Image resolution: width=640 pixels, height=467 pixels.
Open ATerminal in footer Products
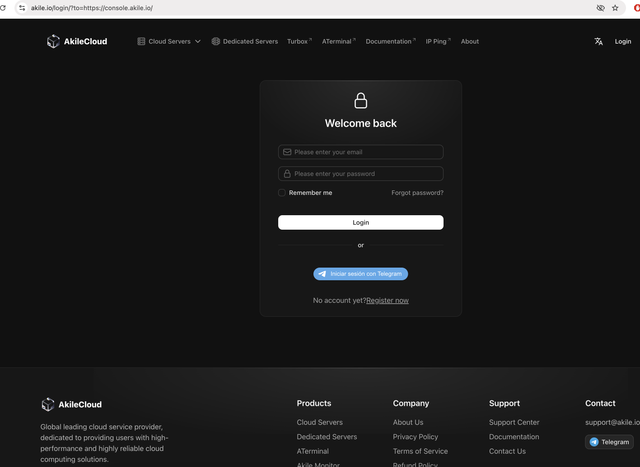(313, 451)
